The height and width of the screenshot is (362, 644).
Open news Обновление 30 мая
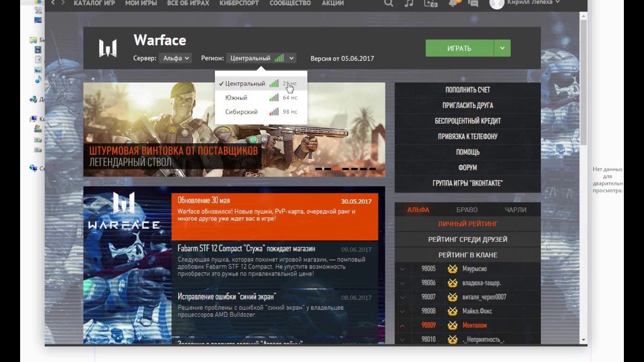pyautogui.click(x=275, y=217)
